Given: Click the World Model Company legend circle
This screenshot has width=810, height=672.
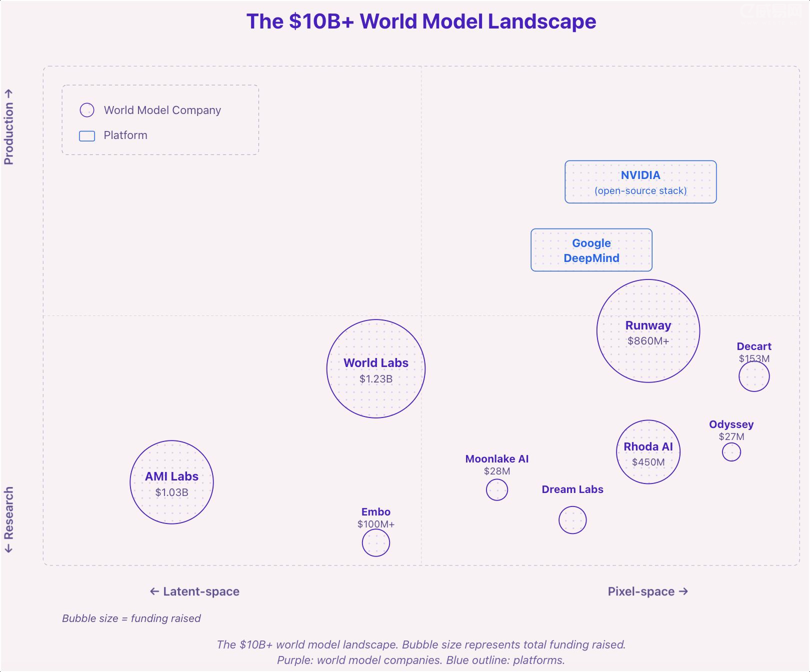Looking at the screenshot, I should click(87, 110).
